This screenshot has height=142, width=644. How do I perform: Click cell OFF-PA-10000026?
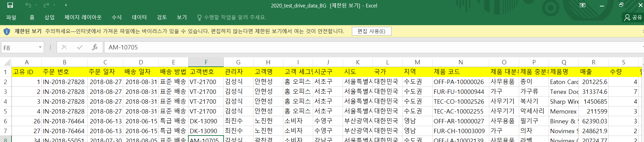[x=461, y=82]
